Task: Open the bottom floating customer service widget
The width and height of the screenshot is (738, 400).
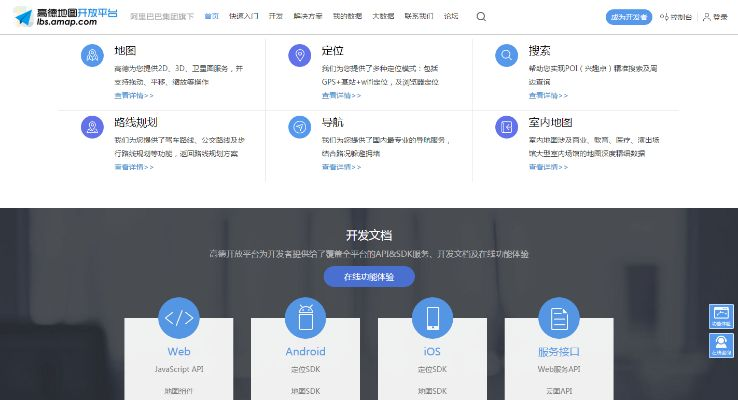Action: 721,345
